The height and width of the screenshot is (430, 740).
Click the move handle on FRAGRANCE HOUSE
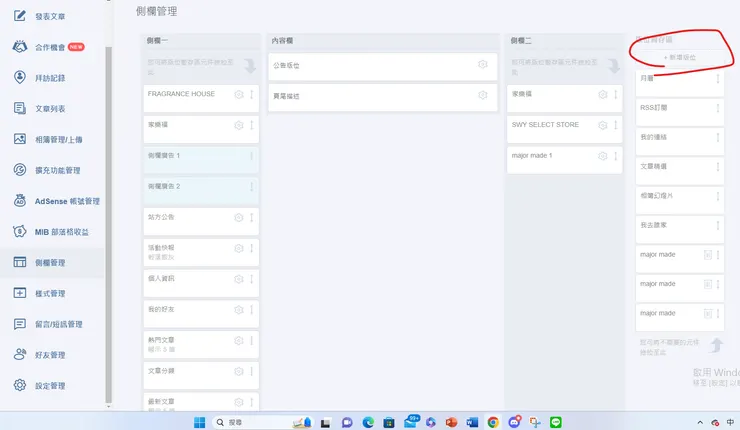[252, 94]
